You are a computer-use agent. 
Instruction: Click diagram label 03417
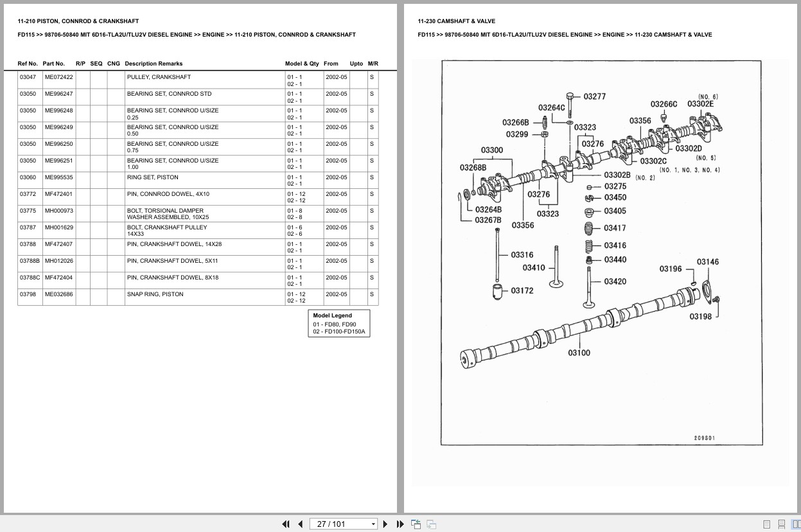coord(615,228)
